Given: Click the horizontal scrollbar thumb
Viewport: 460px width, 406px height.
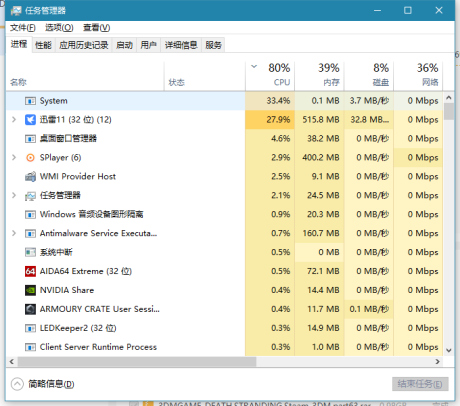Looking at the screenshot, I should [x=137, y=361].
